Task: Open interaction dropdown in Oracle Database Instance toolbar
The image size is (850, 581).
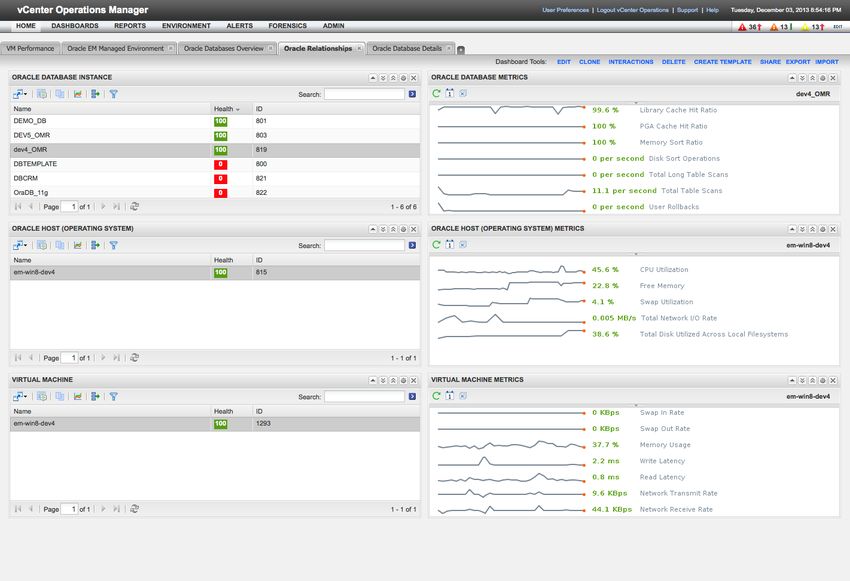Action: (20, 94)
